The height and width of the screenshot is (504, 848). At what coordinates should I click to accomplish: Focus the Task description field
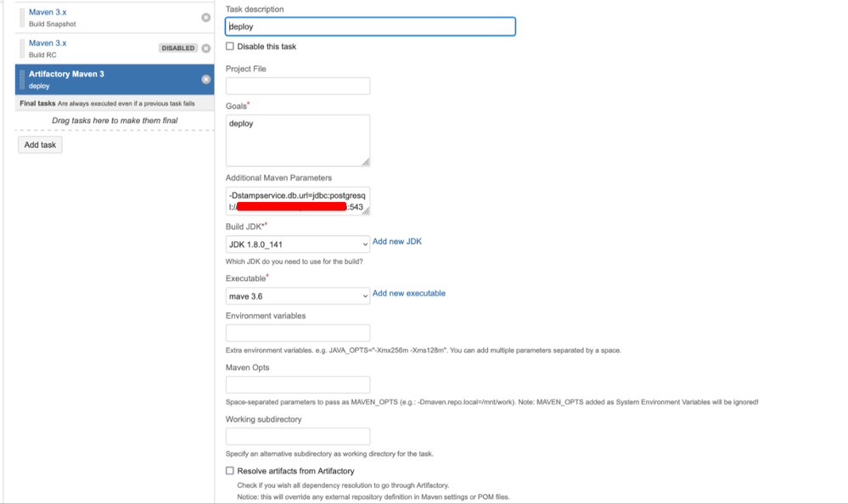click(370, 26)
